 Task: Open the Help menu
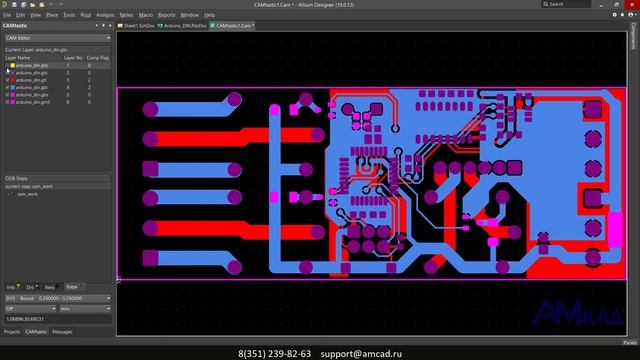[x=209, y=15]
